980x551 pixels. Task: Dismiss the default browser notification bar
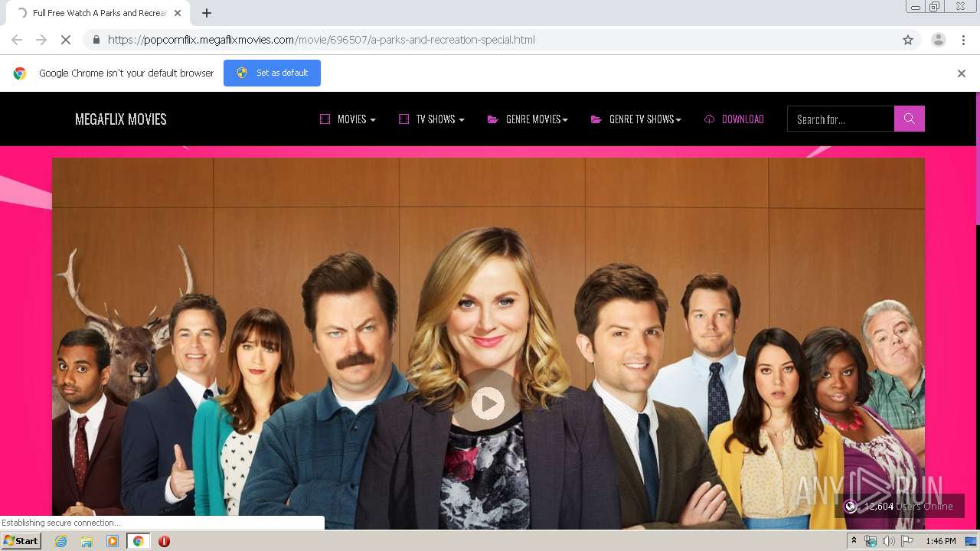pos(961,73)
